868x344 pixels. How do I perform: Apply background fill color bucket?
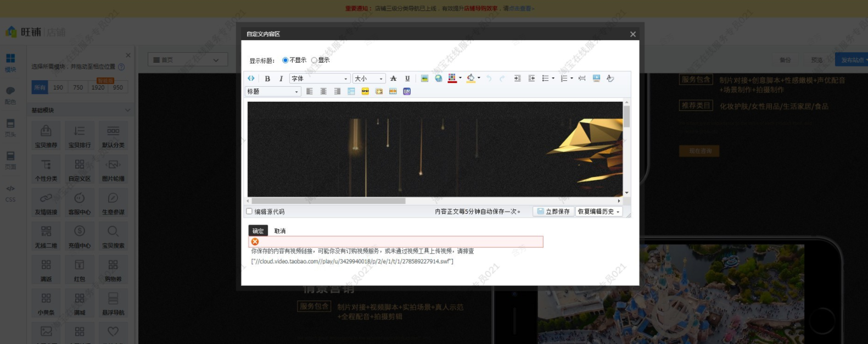click(471, 79)
